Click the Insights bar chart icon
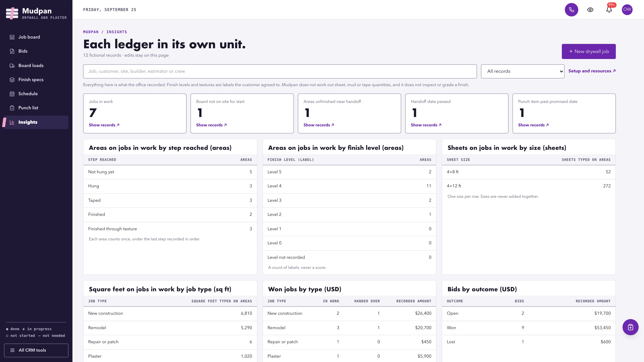The image size is (644, 362). click(12, 122)
